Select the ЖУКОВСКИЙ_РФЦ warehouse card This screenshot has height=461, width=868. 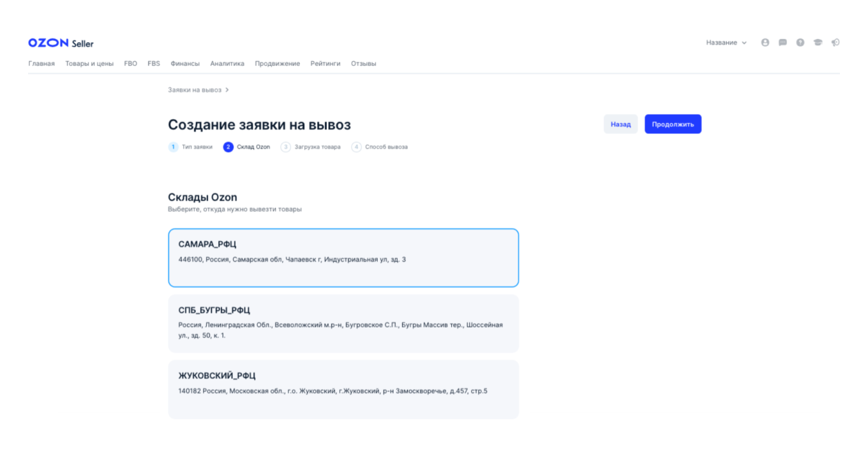[x=343, y=389]
